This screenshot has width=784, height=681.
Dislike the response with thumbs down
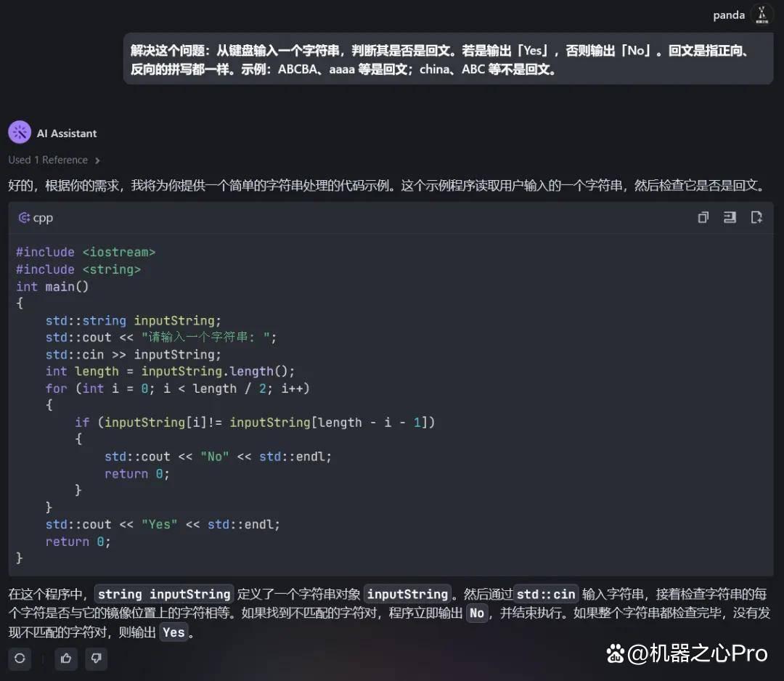[x=96, y=658]
